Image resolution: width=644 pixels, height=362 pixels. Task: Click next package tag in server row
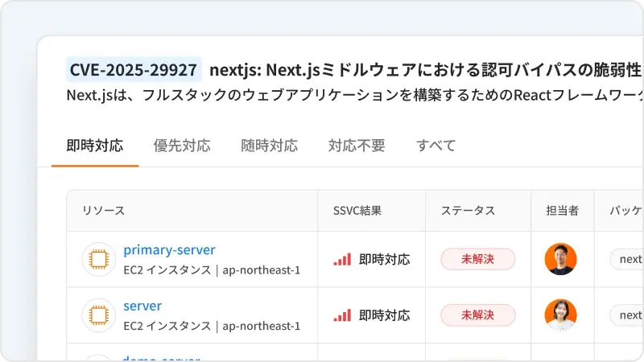[627, 315]
